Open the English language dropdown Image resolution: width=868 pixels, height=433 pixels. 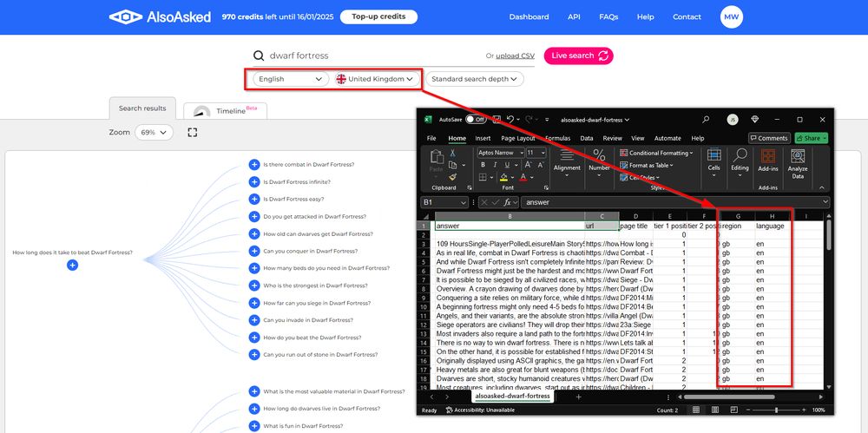coord(290,79)
